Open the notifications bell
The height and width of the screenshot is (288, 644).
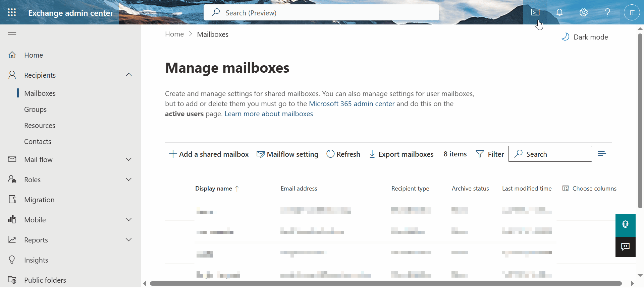[x=559, y=12]
